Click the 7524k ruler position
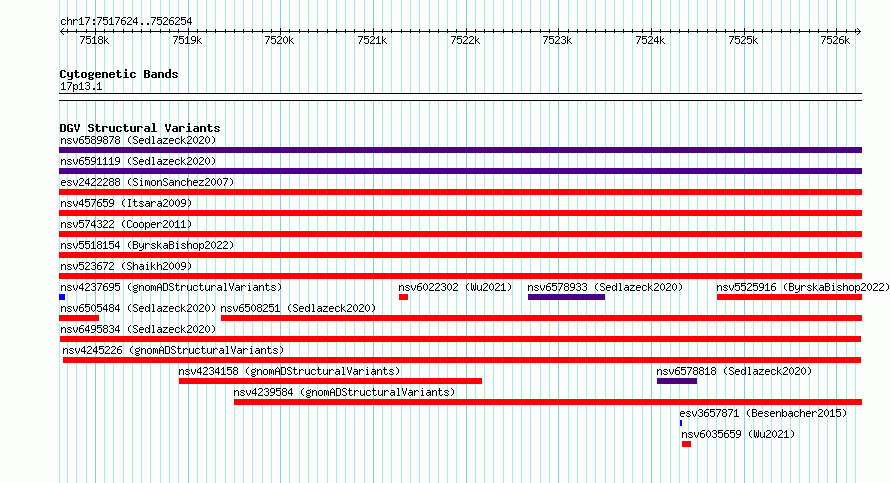The height and width of the screenshot is (483, 890). tap(650, 40)
